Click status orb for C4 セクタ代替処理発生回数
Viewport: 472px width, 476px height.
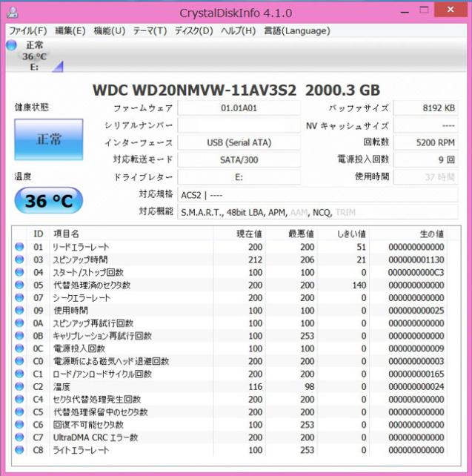(19, 399)
